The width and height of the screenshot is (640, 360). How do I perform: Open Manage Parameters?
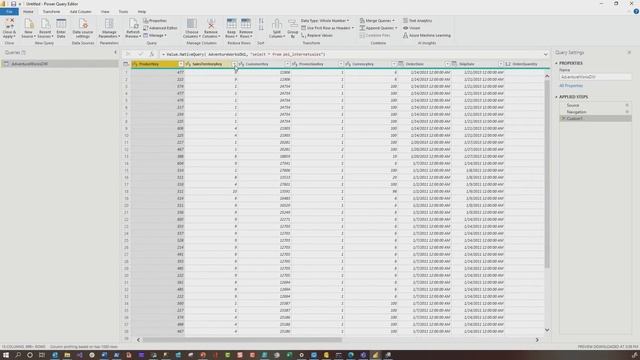pos(109,29)
